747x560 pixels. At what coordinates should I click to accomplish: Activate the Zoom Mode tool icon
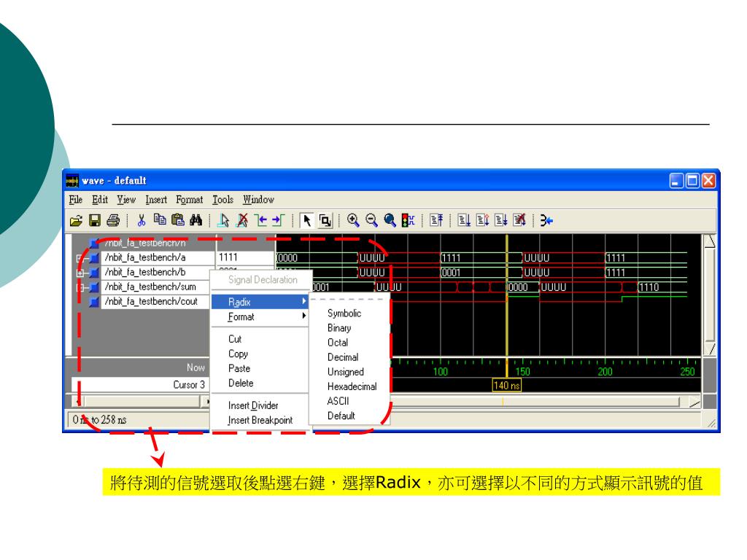pos(325,220)
